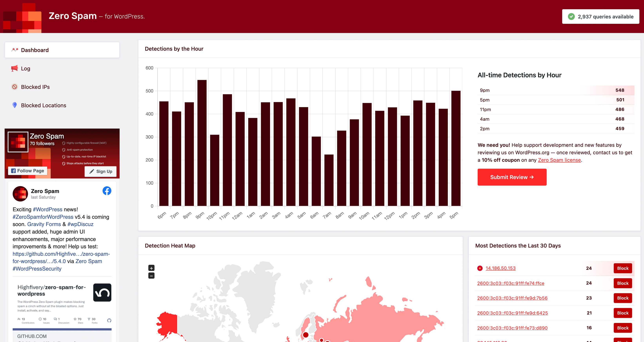
Task: Click the Submit Review button
Action: pyautogui.click(x=512, y=177)
